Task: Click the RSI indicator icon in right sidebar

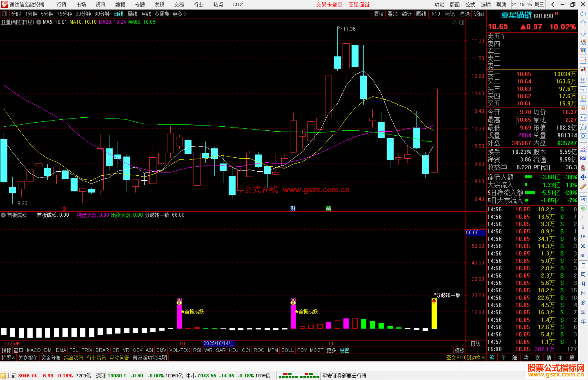Action: (x=583, y=158)
